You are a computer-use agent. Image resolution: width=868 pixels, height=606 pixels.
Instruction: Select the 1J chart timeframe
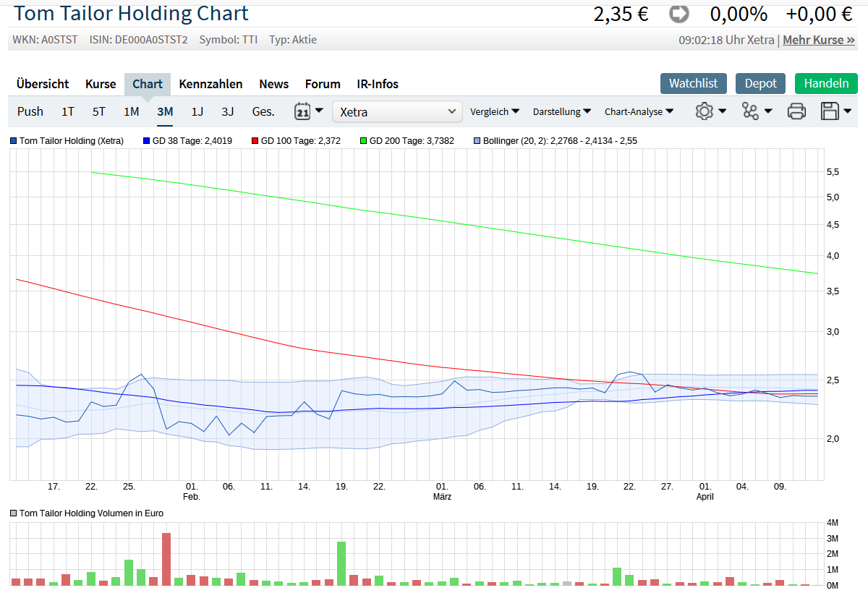click(x=197, y=111)
